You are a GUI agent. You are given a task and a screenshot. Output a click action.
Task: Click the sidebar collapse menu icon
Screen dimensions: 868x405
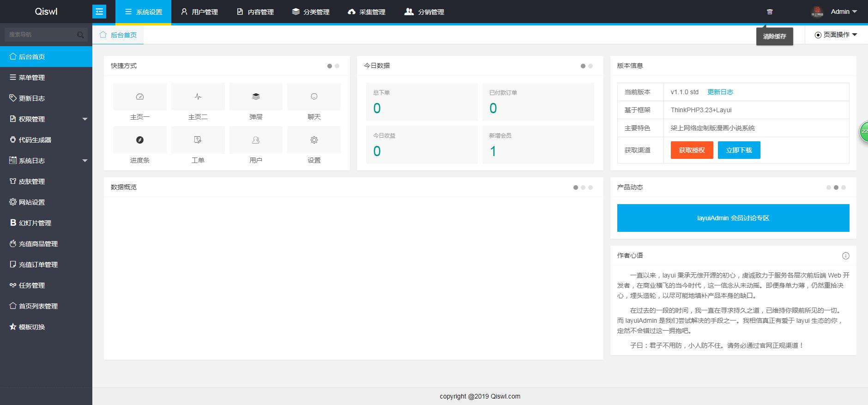tap(99, 12)
